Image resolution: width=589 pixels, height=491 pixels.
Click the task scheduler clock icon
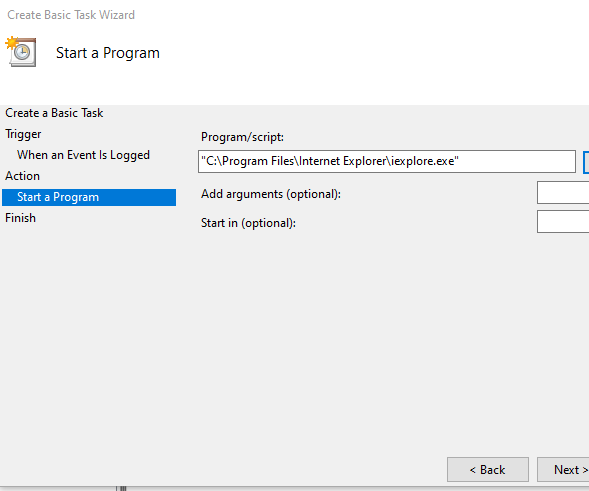tap(21, 52)
